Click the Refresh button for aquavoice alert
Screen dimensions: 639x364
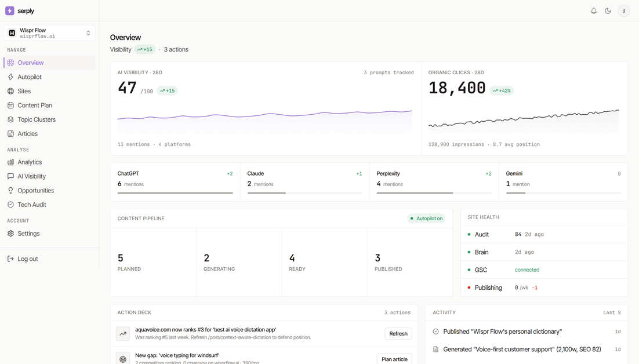pyautogui.click(x=398, y=333)
